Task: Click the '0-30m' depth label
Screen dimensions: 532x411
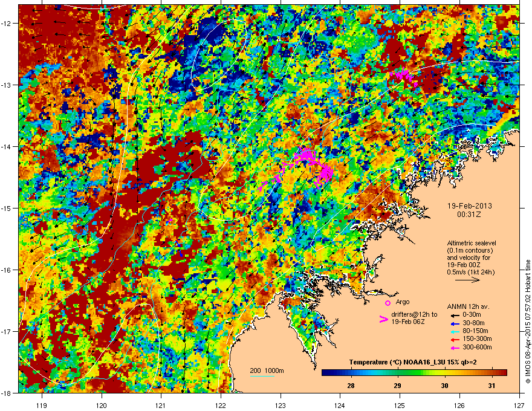Action: (x=472, y=315)
